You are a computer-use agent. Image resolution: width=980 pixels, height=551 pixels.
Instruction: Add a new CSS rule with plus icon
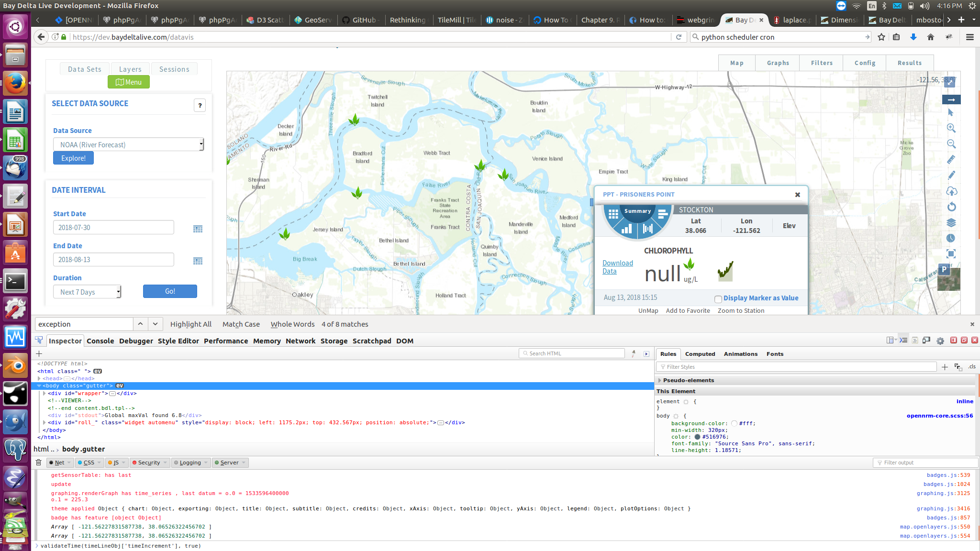click(945, 367)
